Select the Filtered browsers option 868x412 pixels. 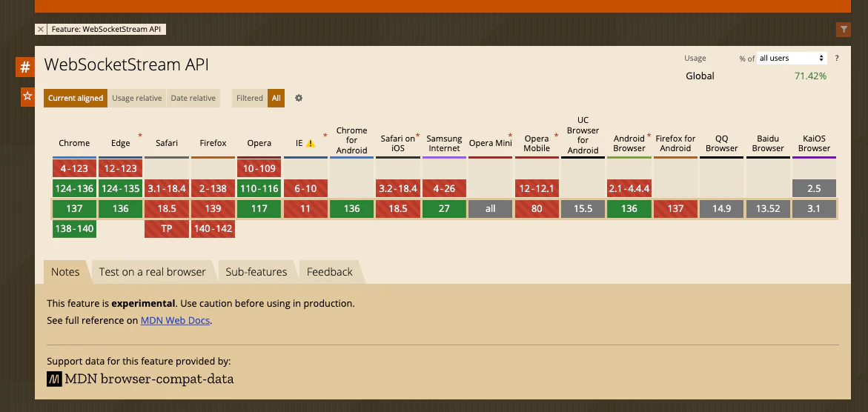(250, 98)
